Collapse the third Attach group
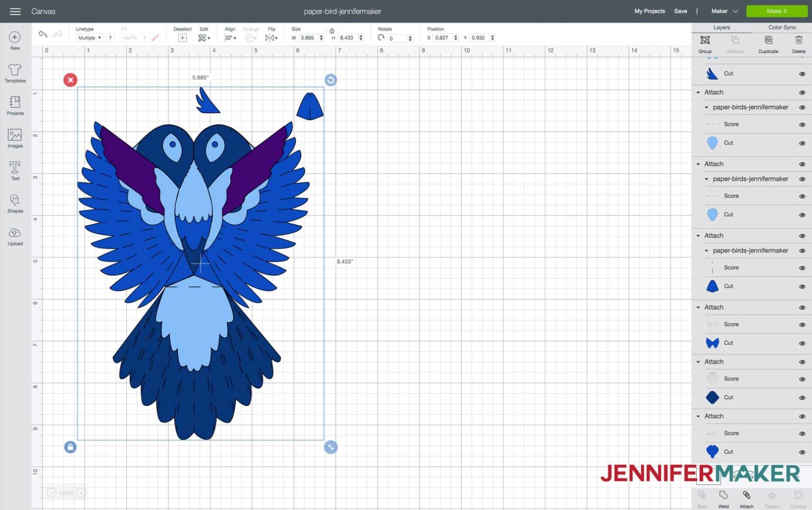Screen dimensions: 812x510 (x=698, y=236)
